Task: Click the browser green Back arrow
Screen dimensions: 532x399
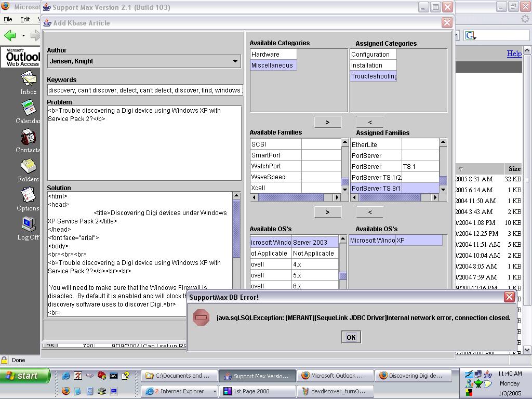Action: [10, 35]
